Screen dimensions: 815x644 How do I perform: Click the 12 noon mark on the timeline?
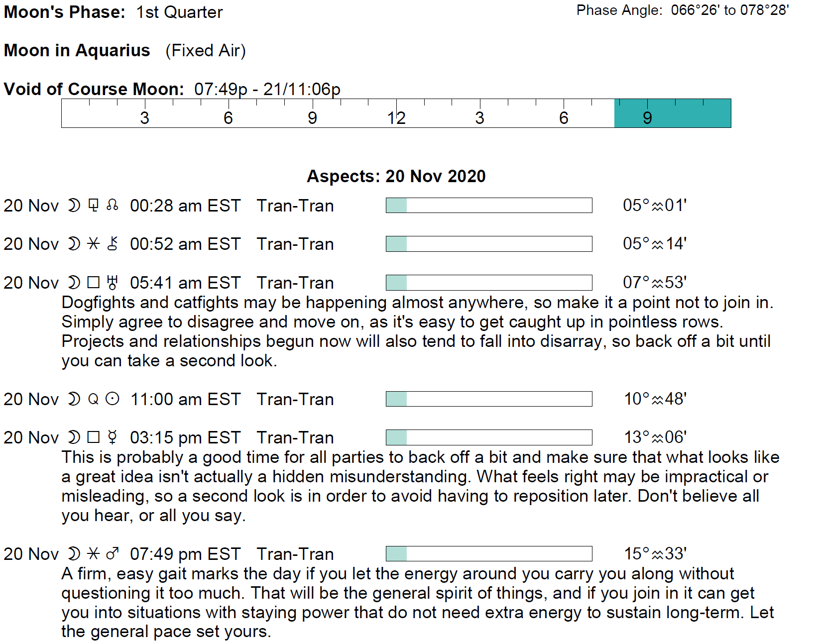click(396, 117)
